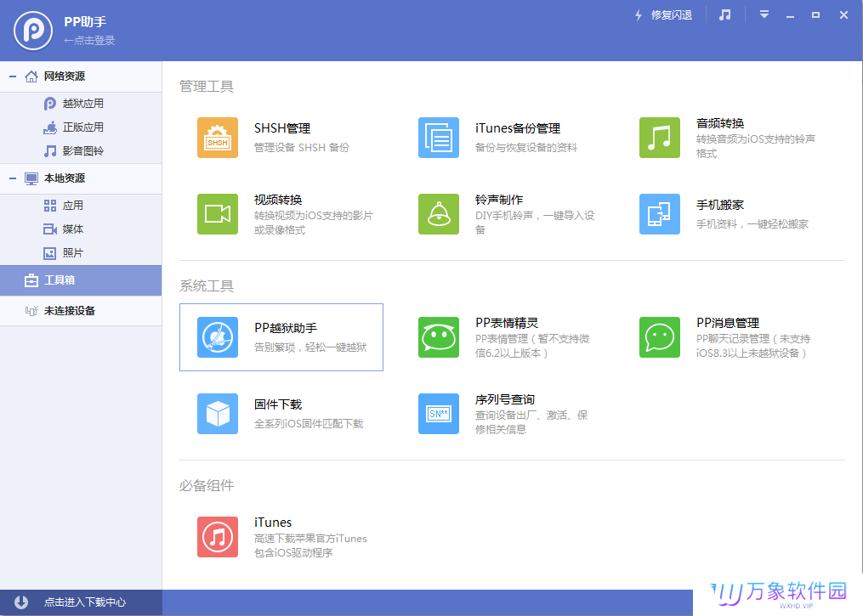Open the 工具箱 sidebar tab
The width and height of the screenshot is (863, 616).
[81, 280]
